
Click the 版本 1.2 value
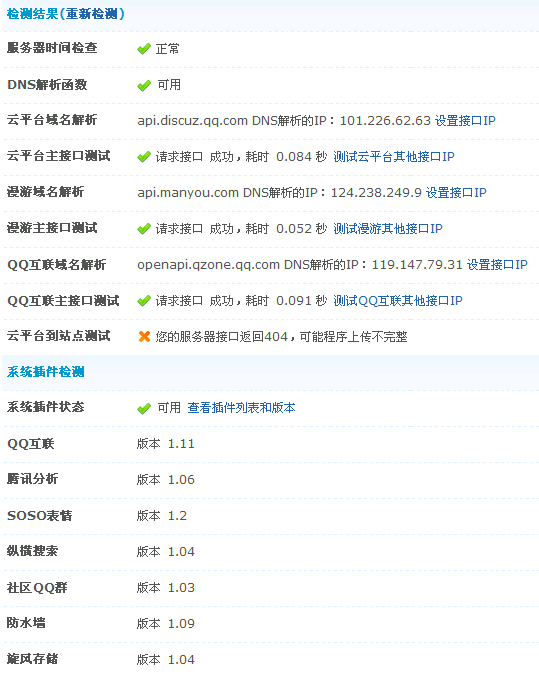(x=162, y=516)
